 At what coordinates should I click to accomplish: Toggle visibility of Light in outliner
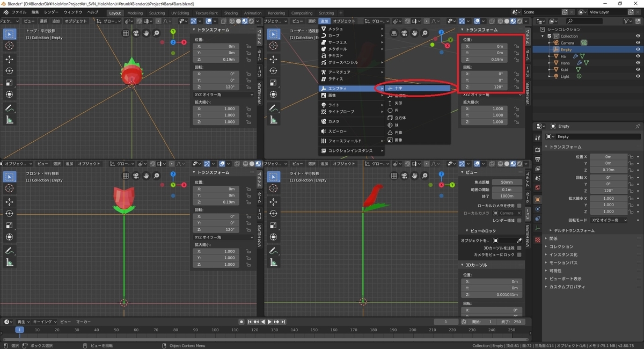pyautogui.click(x=638, y=76)
